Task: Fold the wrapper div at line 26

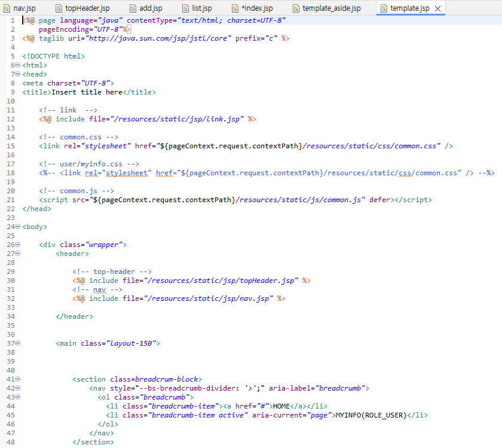Action: (18, 245)
